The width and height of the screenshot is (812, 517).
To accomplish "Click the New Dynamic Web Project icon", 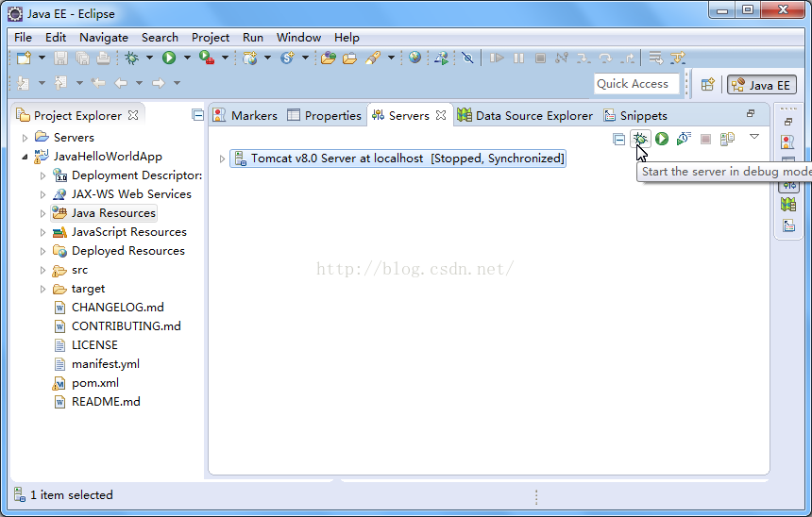I will [250, 58].
